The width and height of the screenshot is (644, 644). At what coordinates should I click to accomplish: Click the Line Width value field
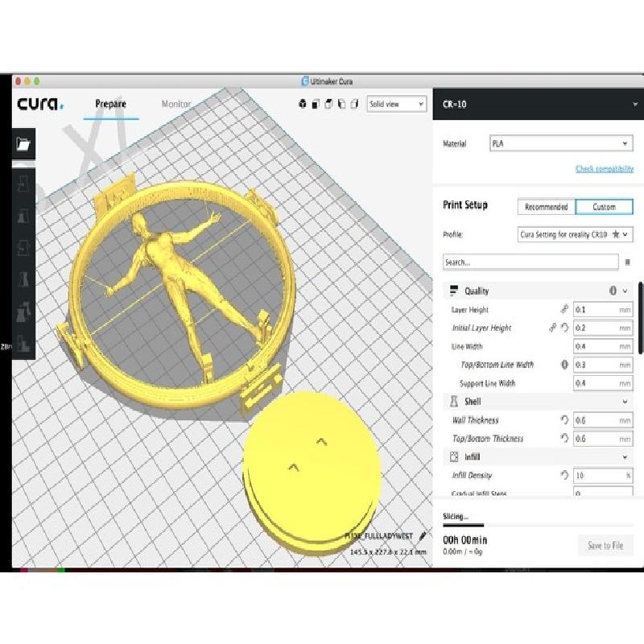603,346
